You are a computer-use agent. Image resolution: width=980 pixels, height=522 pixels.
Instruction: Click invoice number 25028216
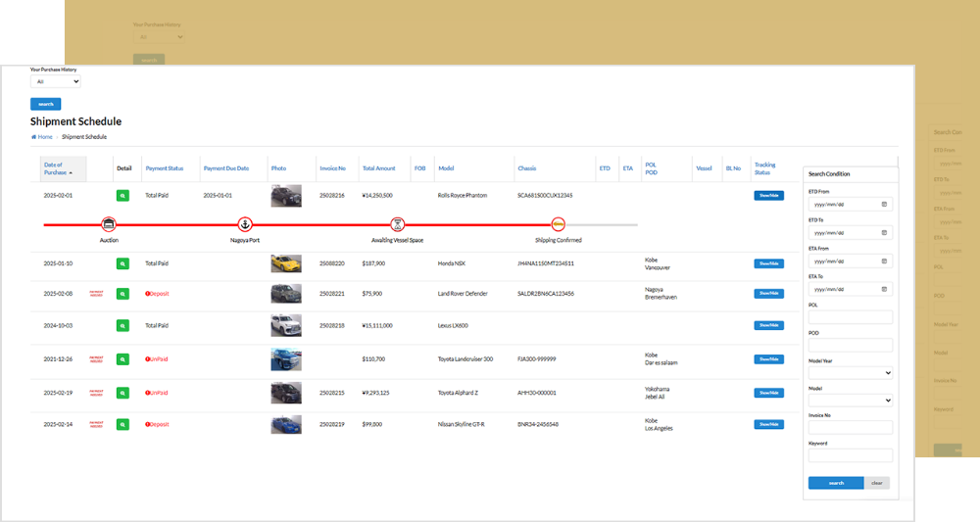tap(332, 196)
